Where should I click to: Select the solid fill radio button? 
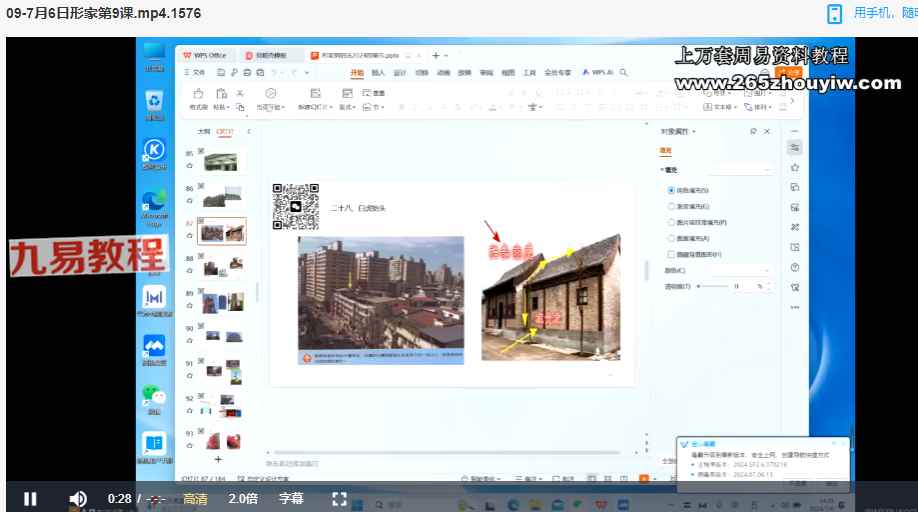point(672,190)
